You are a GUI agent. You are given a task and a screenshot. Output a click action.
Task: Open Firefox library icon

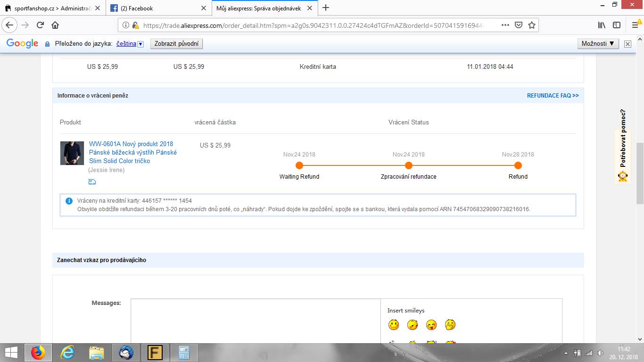click(602, 25)
